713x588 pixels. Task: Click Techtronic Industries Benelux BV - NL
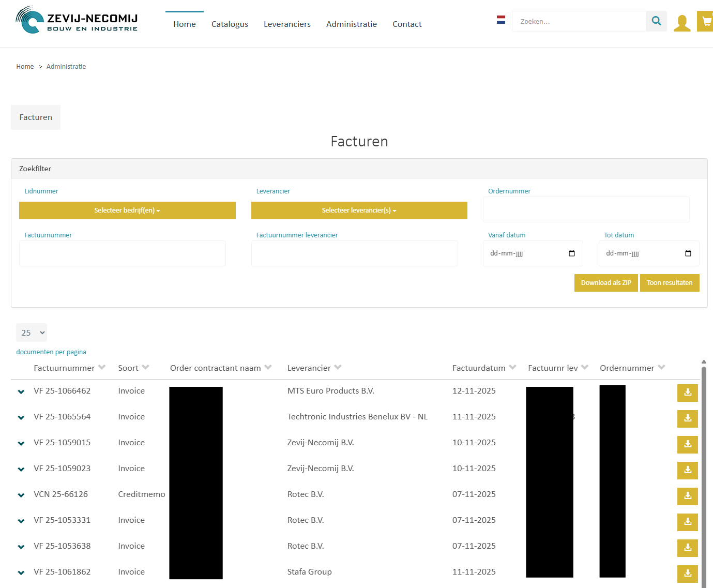click(357, 417)
